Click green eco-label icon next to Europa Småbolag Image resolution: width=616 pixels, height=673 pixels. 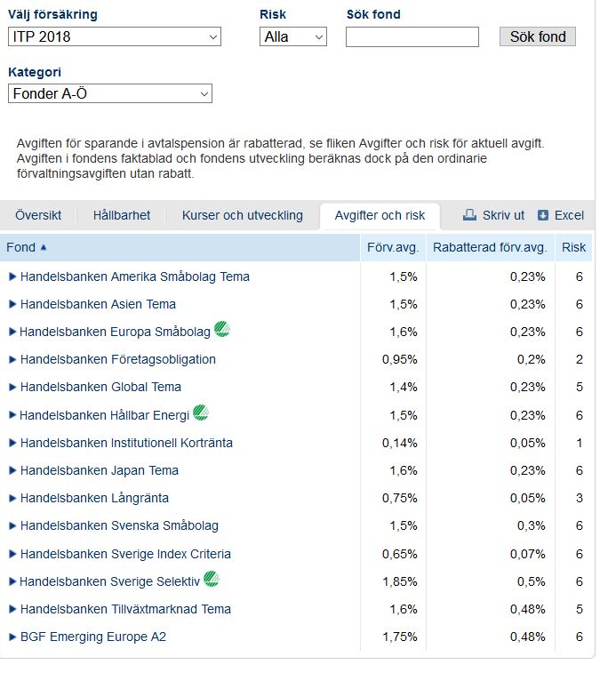222,330
